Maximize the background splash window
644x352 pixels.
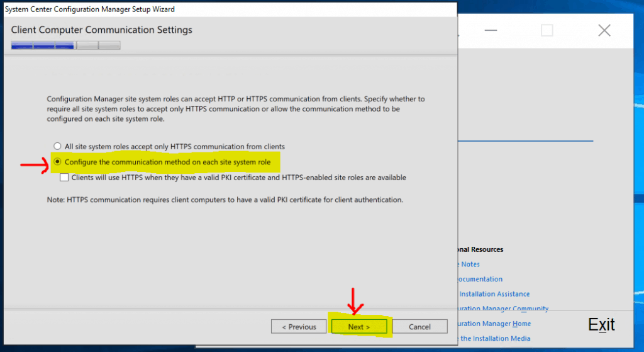pyautogui.click(x=547, y=30)
